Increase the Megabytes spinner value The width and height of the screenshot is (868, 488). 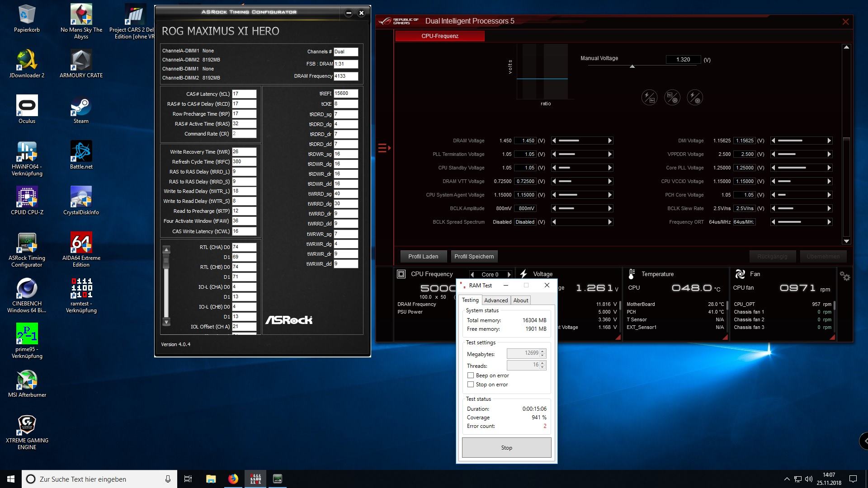[x=542, y=351]
